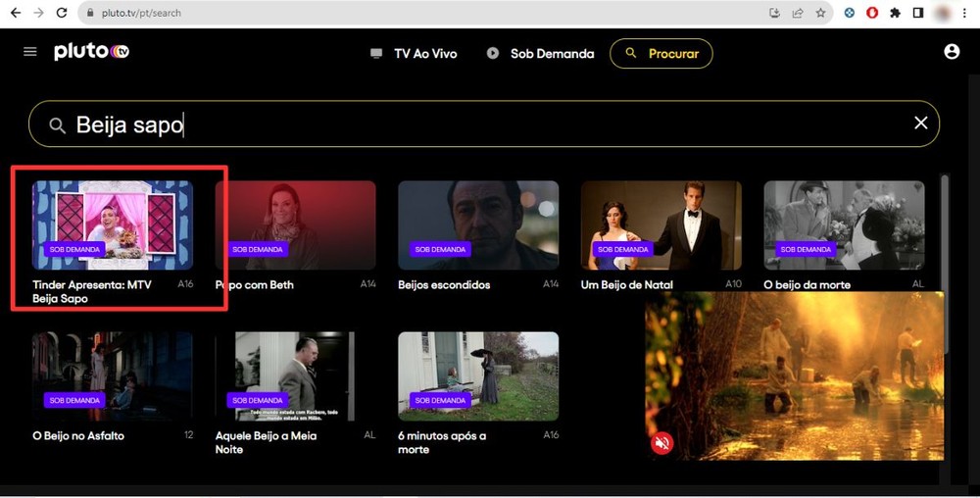Open Aquele Beijo a Meia Noite thumbnail

tap(296, 376)
